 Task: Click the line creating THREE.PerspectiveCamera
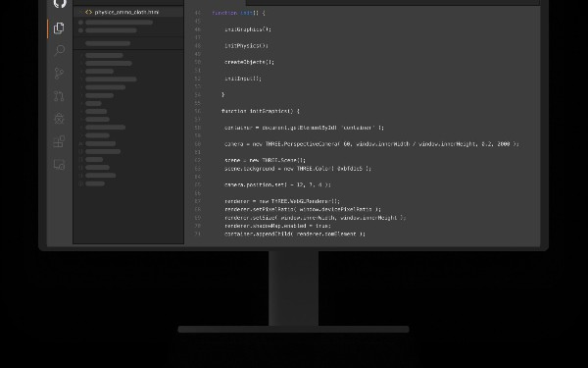click(x=371, y=144)
